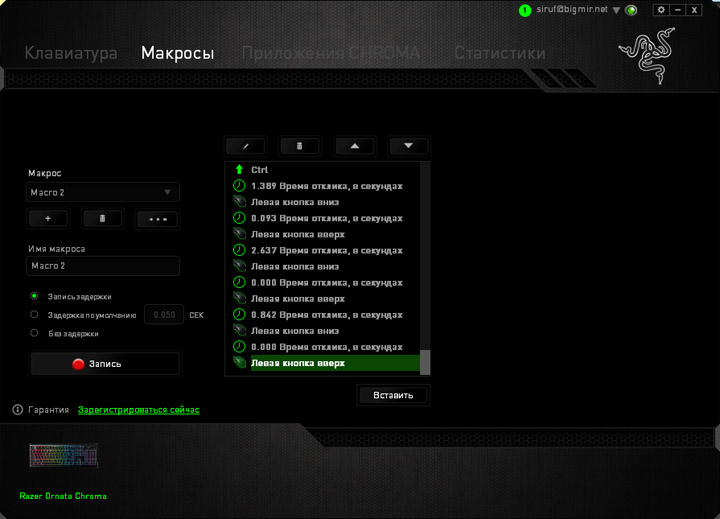Open the Macro 2 dropdown selector

103,192
